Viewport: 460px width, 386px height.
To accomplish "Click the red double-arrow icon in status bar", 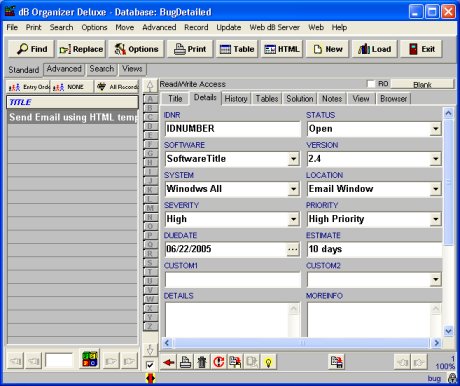I will click(x=150, y=378).
